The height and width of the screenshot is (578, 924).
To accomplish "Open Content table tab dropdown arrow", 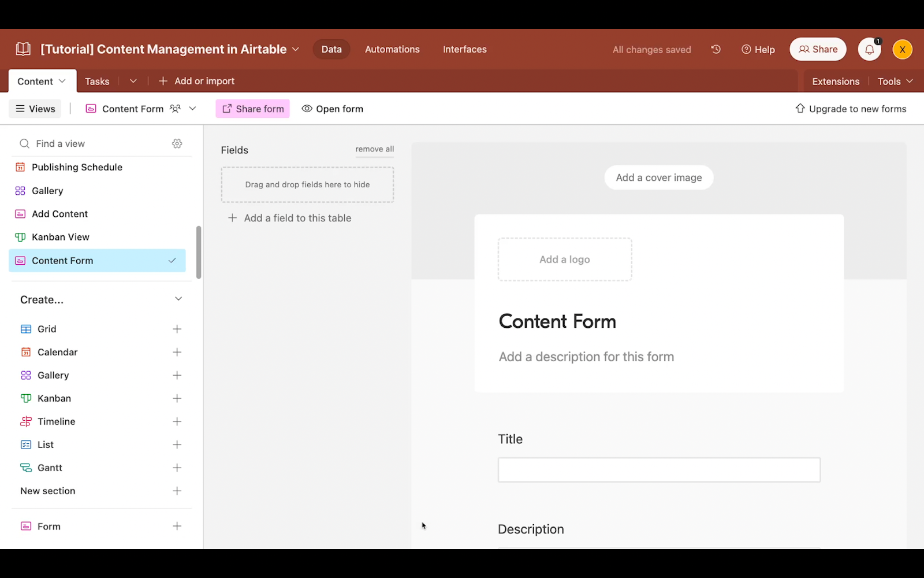I will click(62, 81).
